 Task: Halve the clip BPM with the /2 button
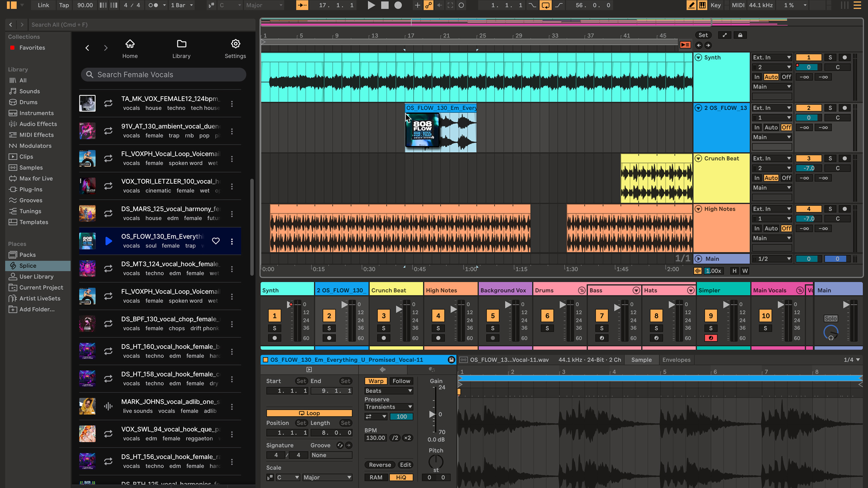(395, 438)
